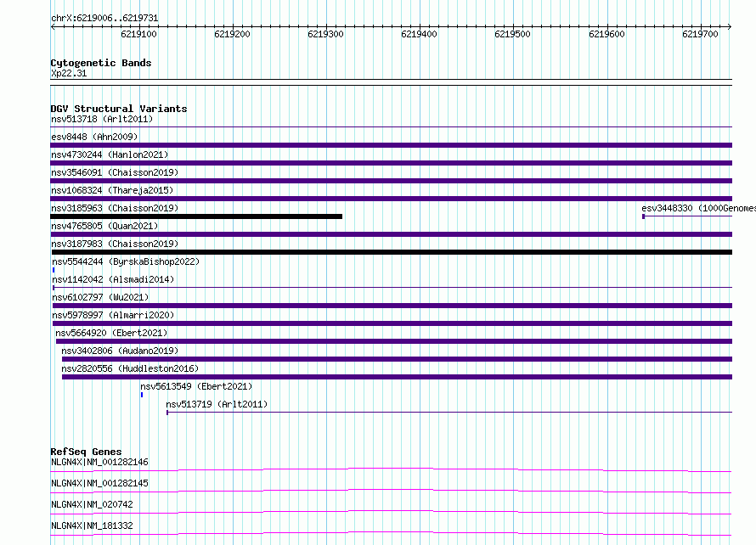Select the nsv1142042 (Alsmadi2014) variant label
This screenshot has height=545, width=756.
(113, 279)
